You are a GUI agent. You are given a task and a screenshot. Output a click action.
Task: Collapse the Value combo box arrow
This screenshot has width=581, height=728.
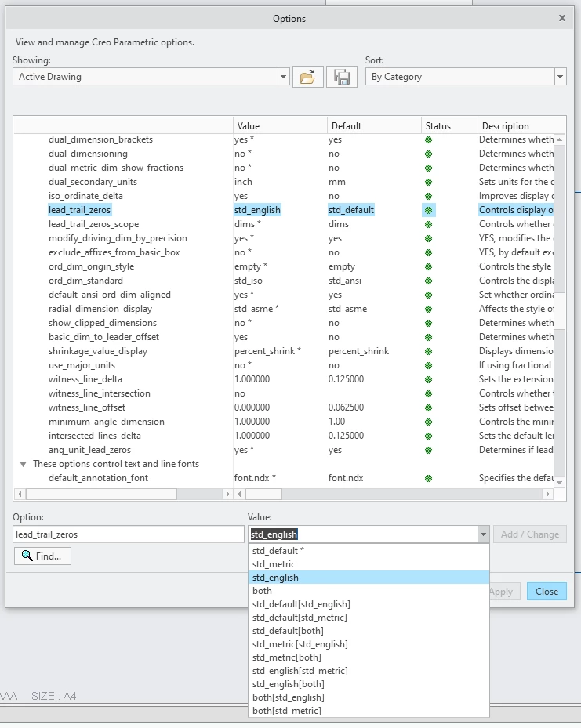point(483,534)
